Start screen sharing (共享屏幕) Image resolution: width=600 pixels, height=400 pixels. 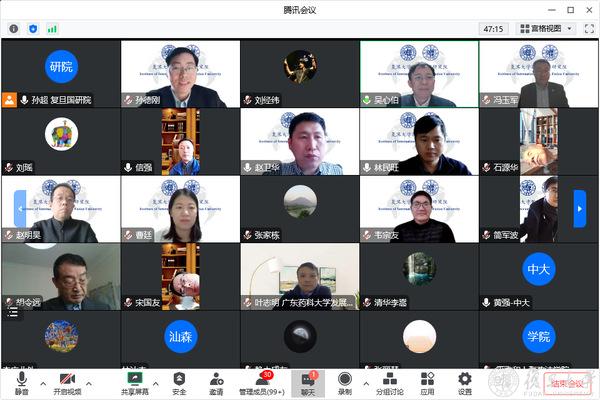coord(133,383)
